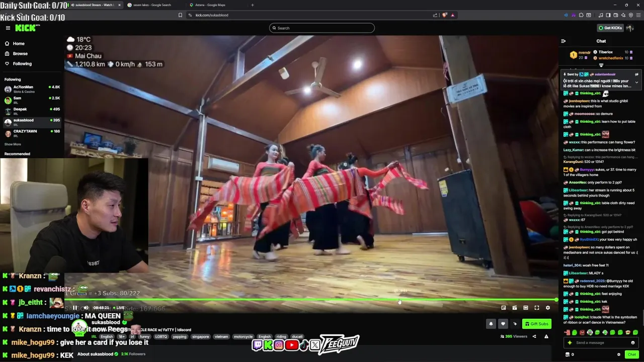
Task: Open Browse in the sidebar
Action: 20,54
